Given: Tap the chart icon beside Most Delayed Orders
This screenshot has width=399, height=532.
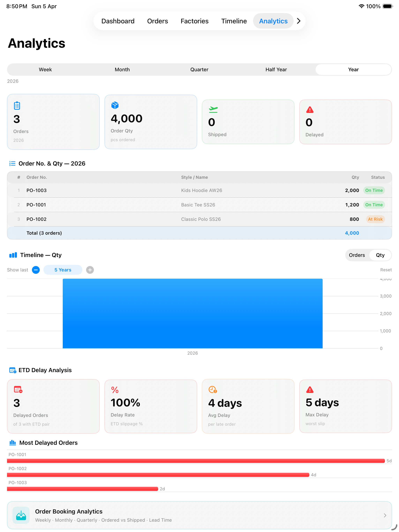Looking at the screenshot, I should point(12,443).
